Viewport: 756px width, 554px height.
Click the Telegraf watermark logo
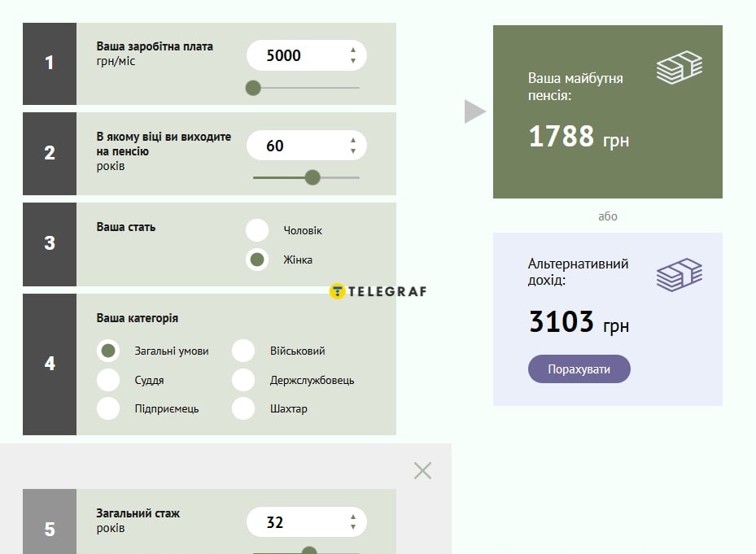tap(378, 291)
